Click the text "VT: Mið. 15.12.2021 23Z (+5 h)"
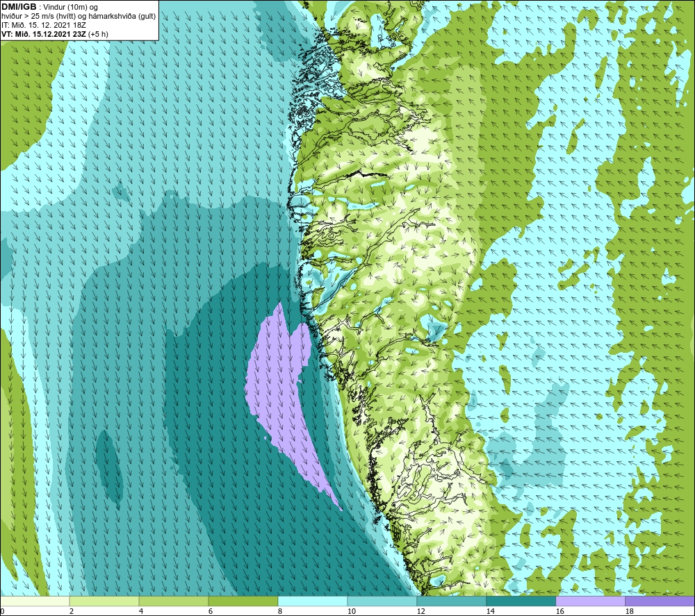The height and width of the screenshot is (616, 695). click(54, 34)
